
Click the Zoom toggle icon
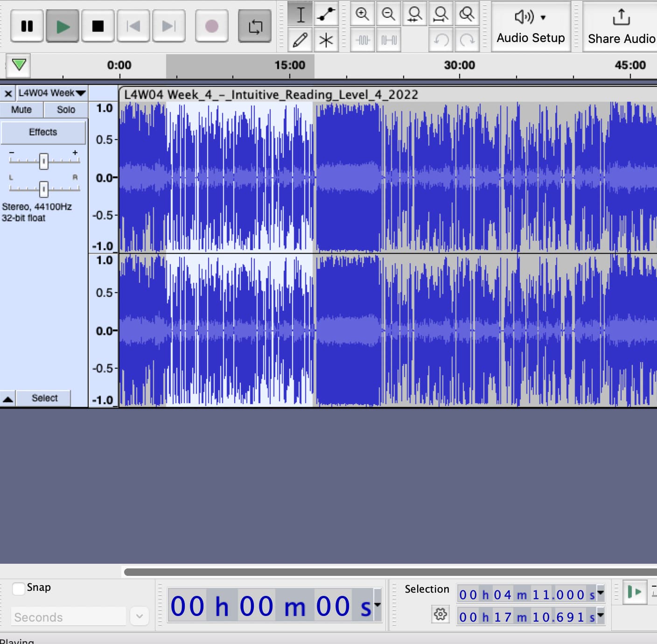tap(467, 14)
